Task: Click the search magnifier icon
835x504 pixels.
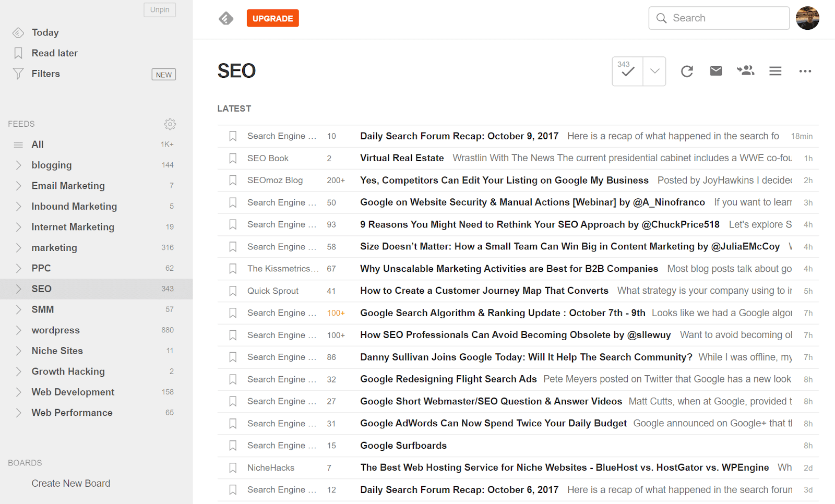Action: (661, 18)
